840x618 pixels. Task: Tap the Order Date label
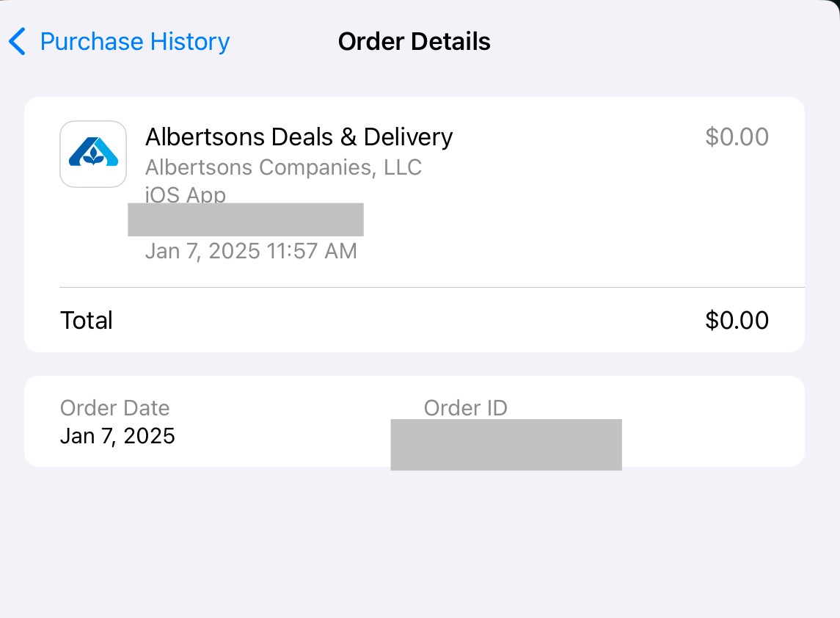pyautogui.click(x=114, y=408)
